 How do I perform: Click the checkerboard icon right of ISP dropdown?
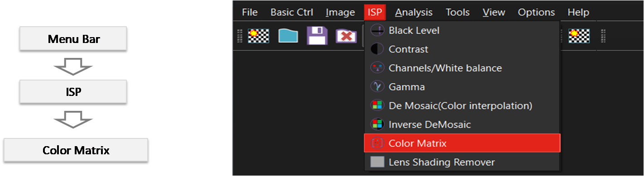[x=580, y=36]
